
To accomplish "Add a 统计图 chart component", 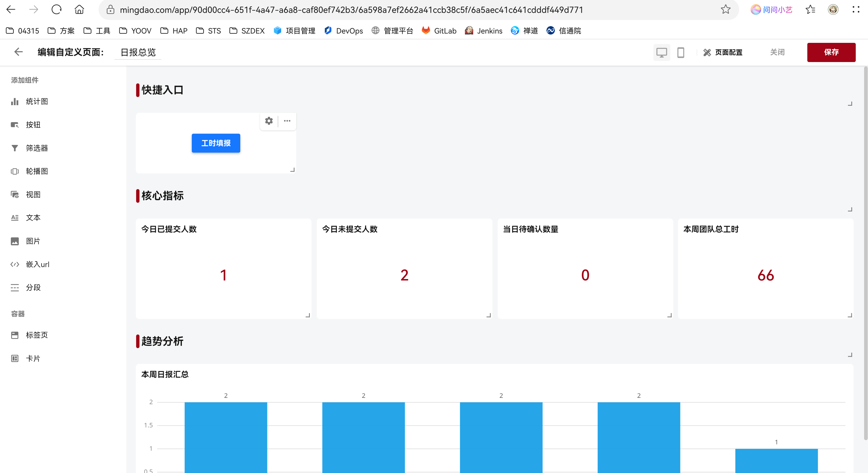I will 30,101.
